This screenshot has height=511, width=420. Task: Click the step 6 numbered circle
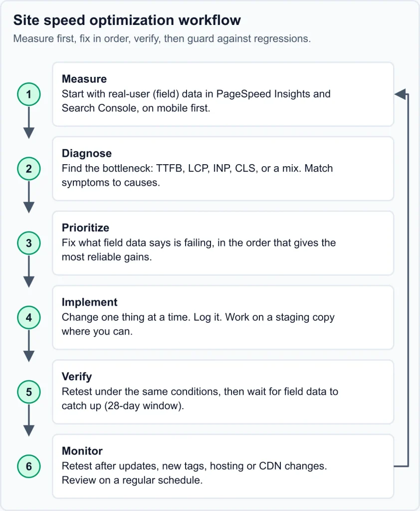(28, 466)
